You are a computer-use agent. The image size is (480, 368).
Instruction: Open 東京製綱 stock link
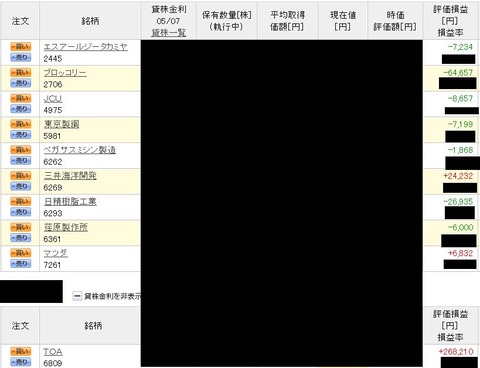click(61, 124)
